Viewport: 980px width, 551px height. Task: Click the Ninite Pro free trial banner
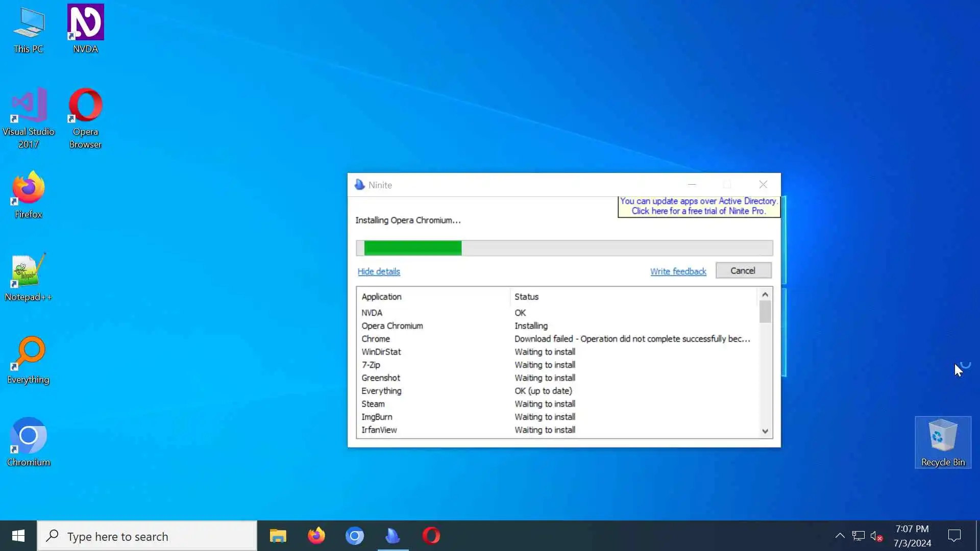[698, 206]
